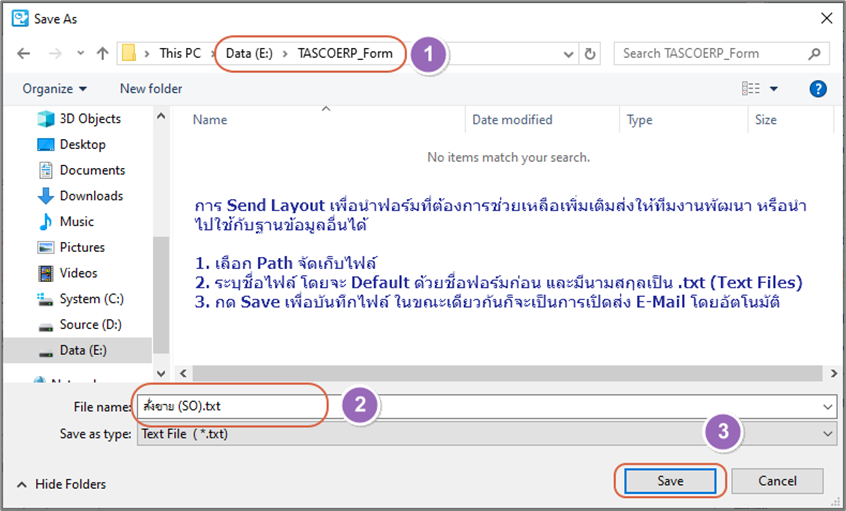Viewport: 846px width, 511px height.
Task: Select Source (D:) drive in sidebar
Action: [x=92, y=324]
